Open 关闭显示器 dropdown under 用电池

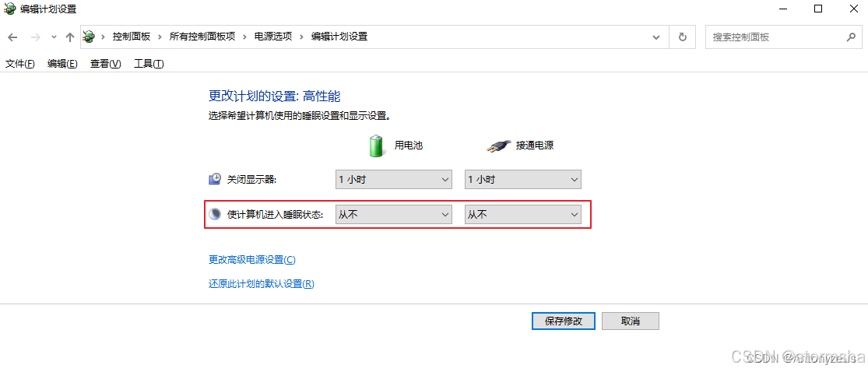[x=394, y=179]
